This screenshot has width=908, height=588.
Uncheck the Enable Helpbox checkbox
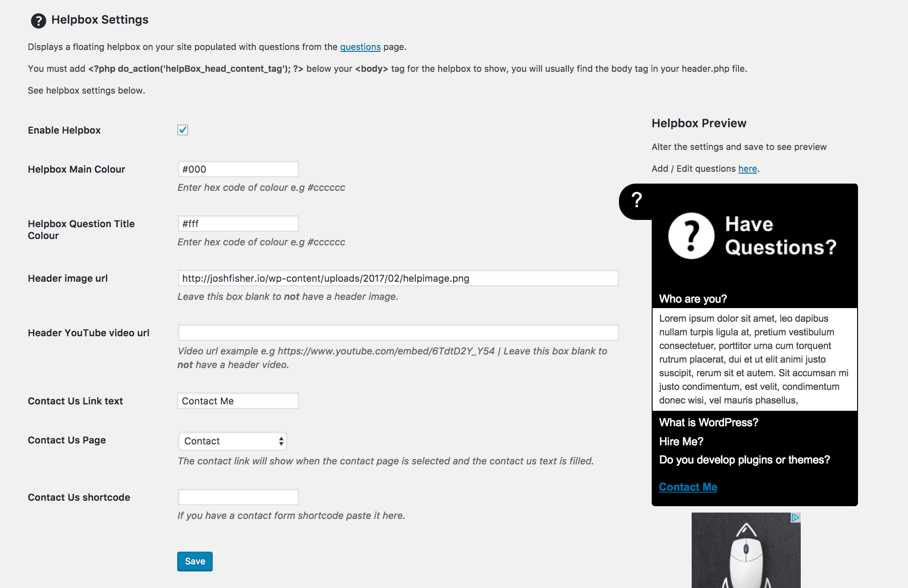coord(183,130)
